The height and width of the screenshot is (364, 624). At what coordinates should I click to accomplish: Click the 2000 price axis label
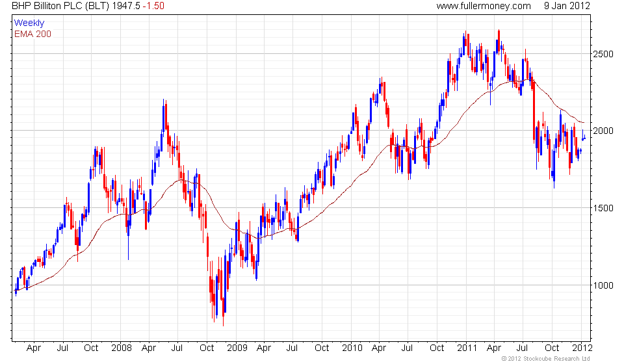pyautogui.click(x=603, y=131)
